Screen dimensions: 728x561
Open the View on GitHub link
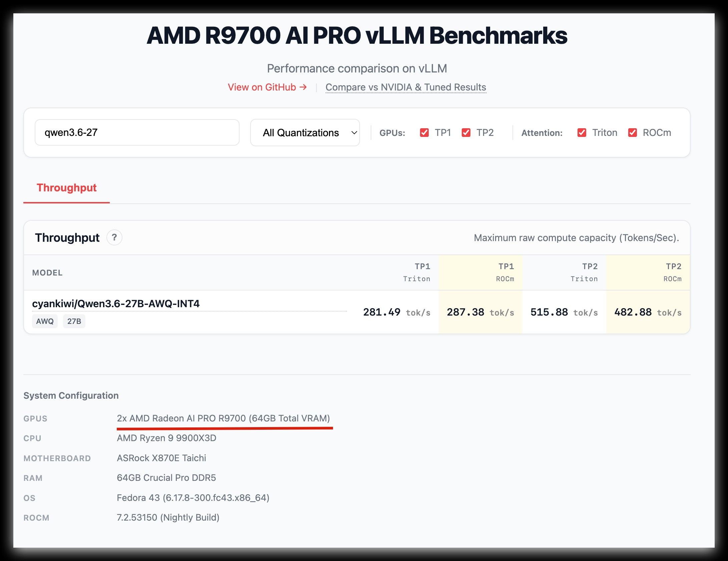267,87
